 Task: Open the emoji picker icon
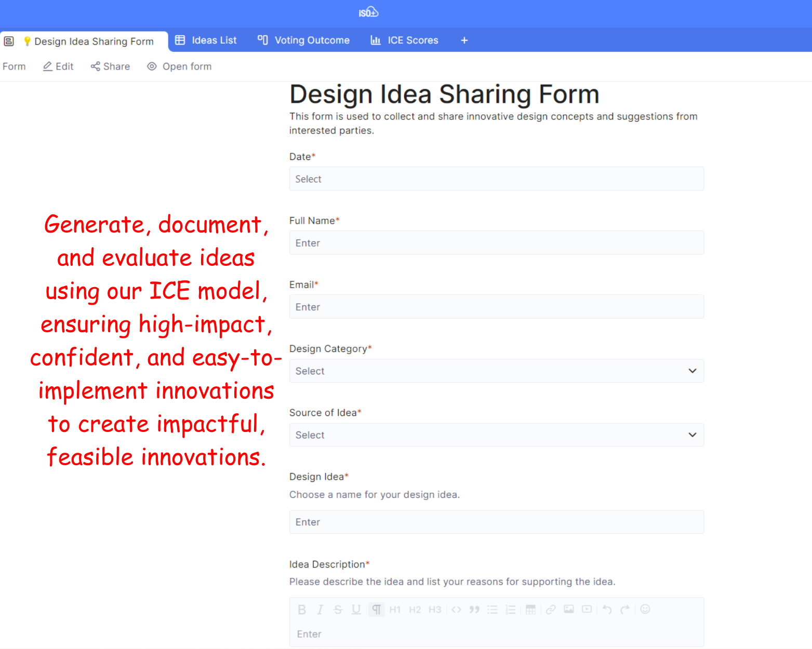click(645, 610)
